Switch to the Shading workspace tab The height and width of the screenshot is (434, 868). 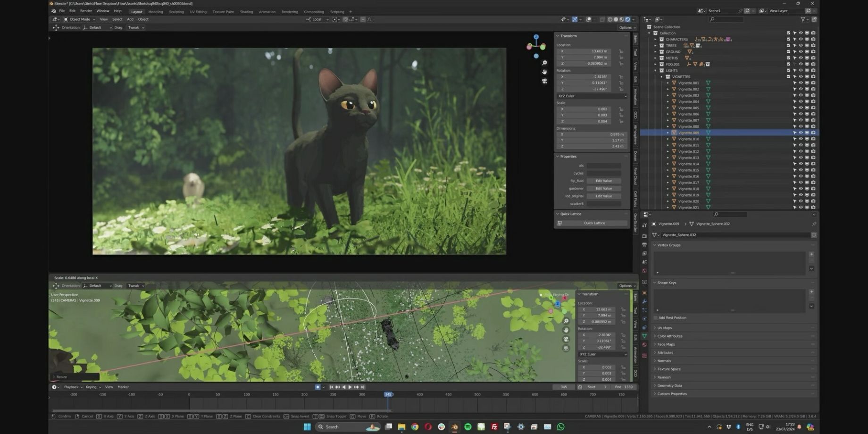(246, 12)
